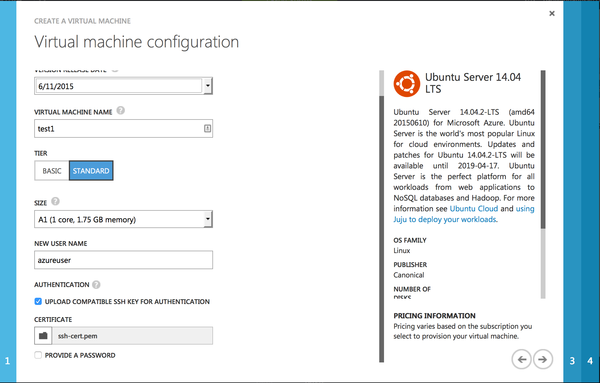Click the Ubuntu logo icon
The image size is (600, 383).
407,83
